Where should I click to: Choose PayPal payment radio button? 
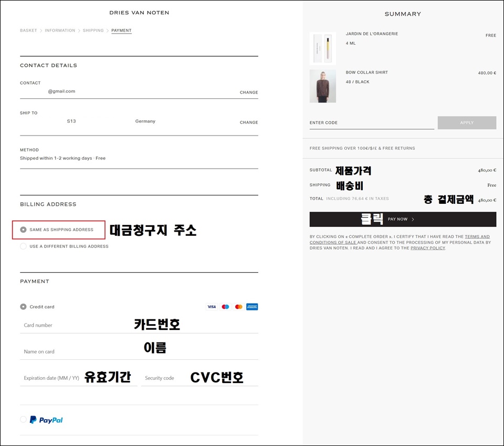[x=23, y=419]
